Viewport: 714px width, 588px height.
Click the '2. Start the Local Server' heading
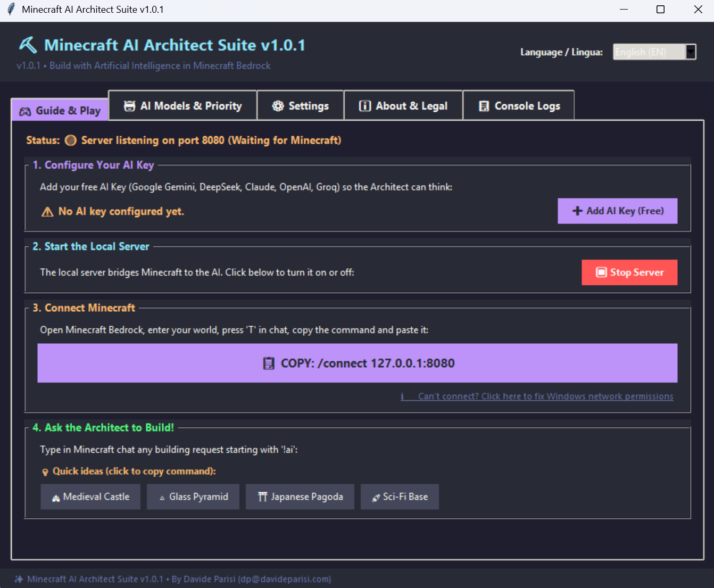pyautogui.click(x=91, y=246)
